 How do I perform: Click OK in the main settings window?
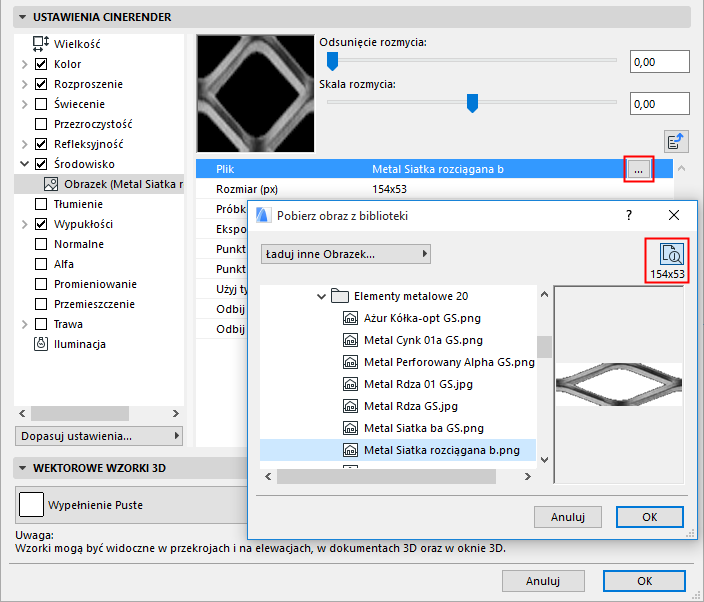(644, 581)
